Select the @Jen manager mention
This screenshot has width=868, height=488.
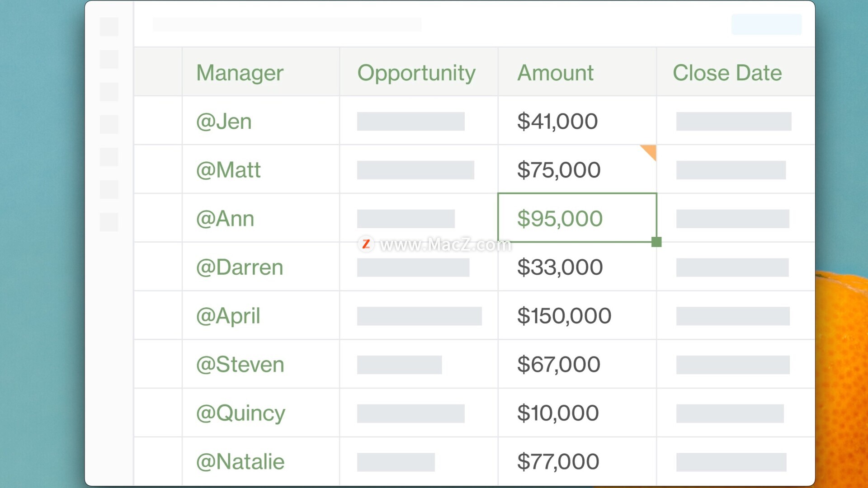(x=224, y=122)
